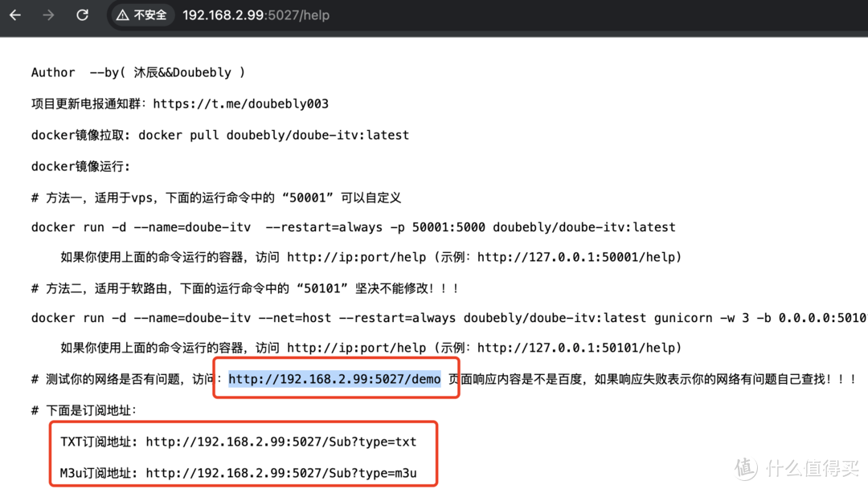The image size is (868, 489).
Task: Reload the page with the refresh icon
Action: 83,15
